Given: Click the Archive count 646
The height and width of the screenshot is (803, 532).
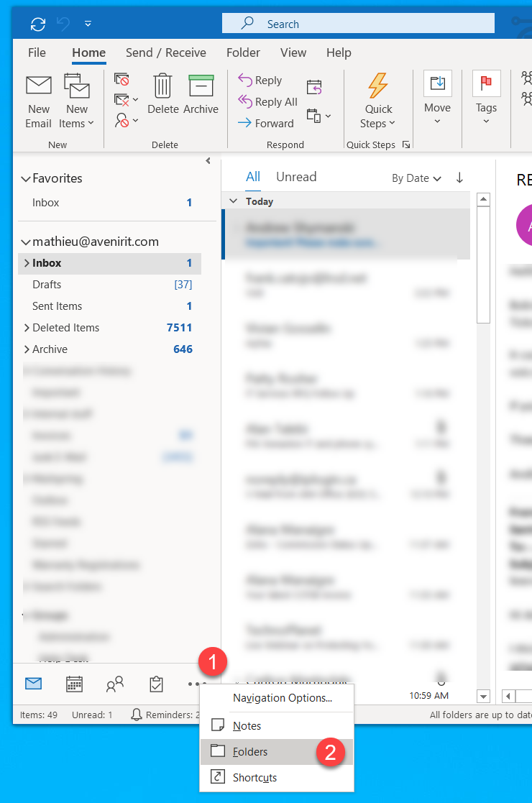Looking at the screenshot, I should pyautogui.click(x=183, y=349).
